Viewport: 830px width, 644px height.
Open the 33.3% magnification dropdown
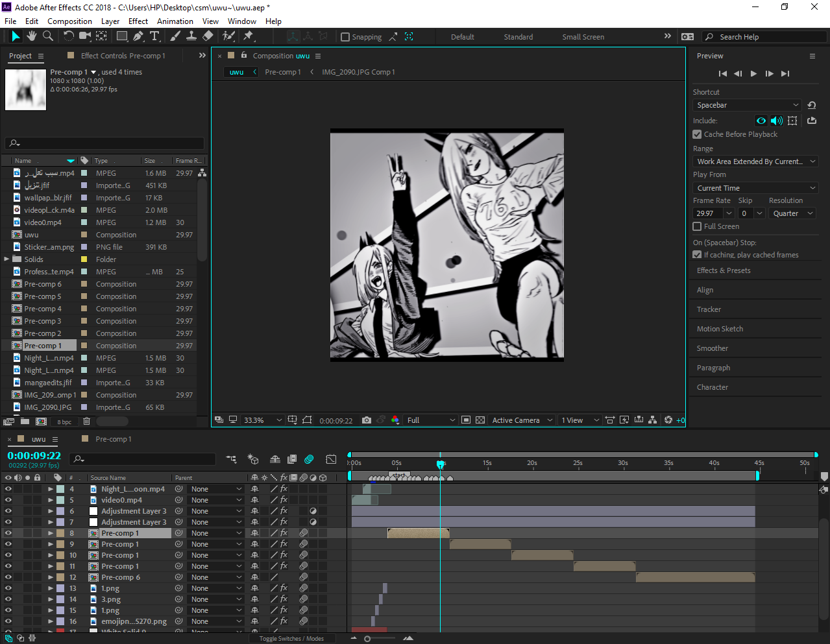(x=263, y=420)
